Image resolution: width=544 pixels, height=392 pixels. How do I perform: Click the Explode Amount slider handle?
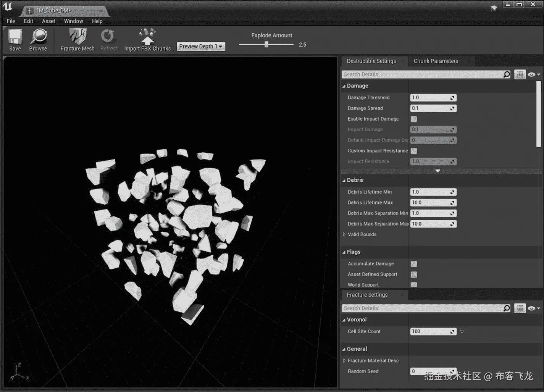[266, 44]
